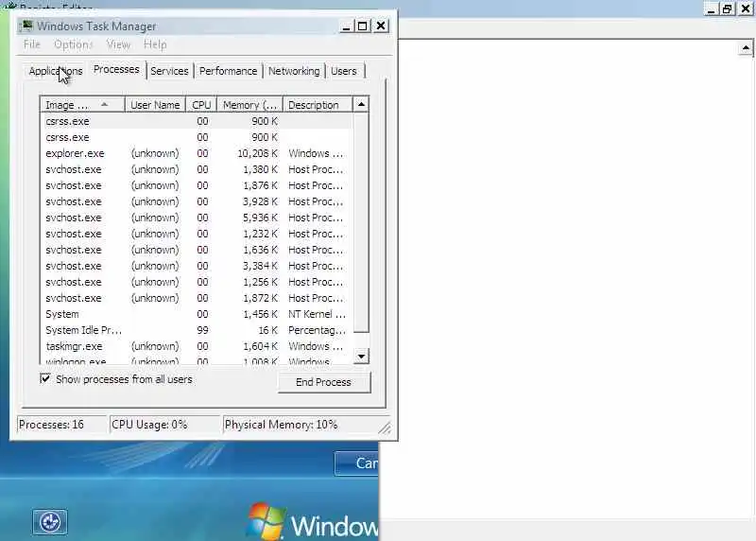
Task: Minimize the Registry Editor window
Action: point(711,9)
